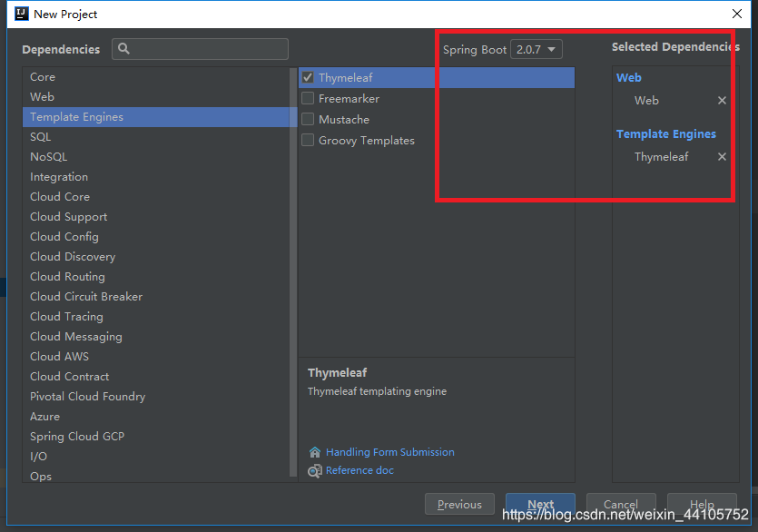Viewport: 758px width, 532px height.
Task: Click the blue Web heading in Selected Dependencies
Action: pos(629,77)
